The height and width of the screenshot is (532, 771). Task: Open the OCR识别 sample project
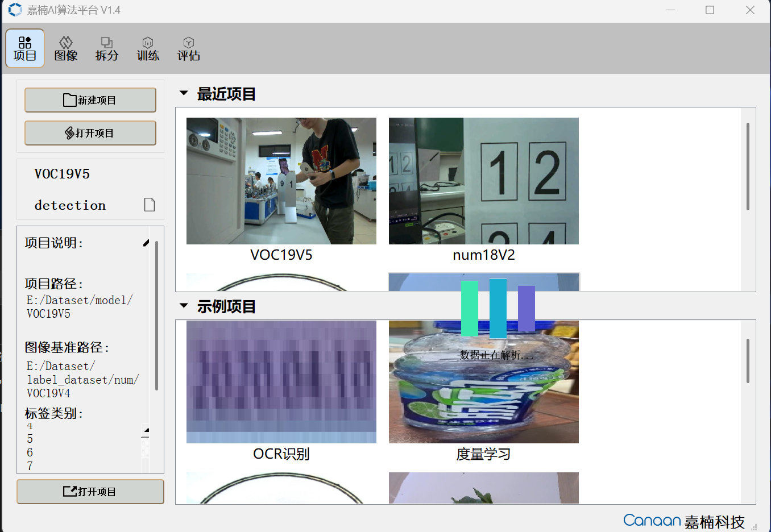[281, 381]
